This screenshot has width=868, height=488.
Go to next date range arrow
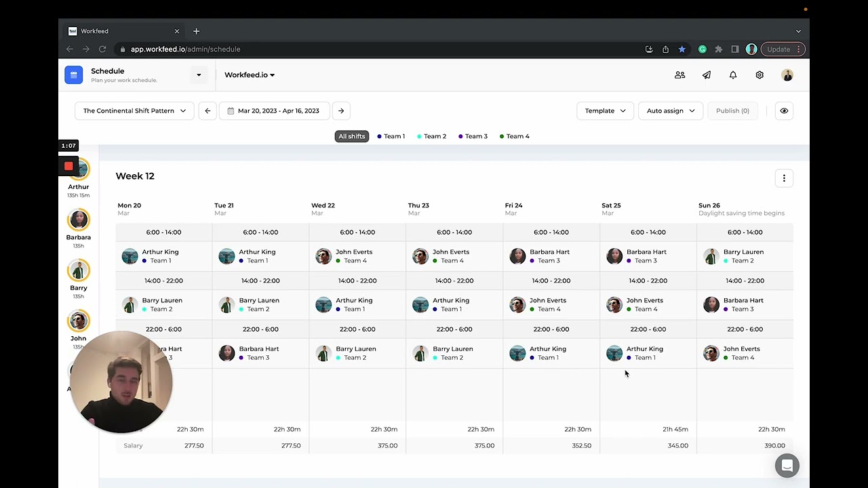pos(341,110)
